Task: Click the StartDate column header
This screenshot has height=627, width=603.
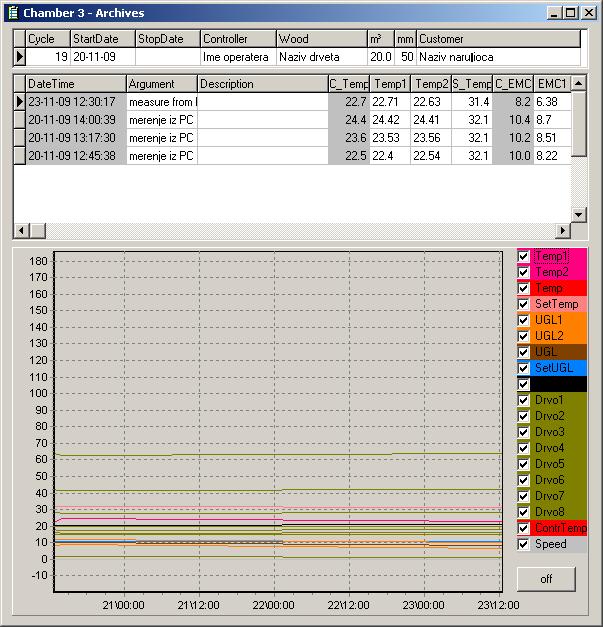Action: (x=103, y=39)
